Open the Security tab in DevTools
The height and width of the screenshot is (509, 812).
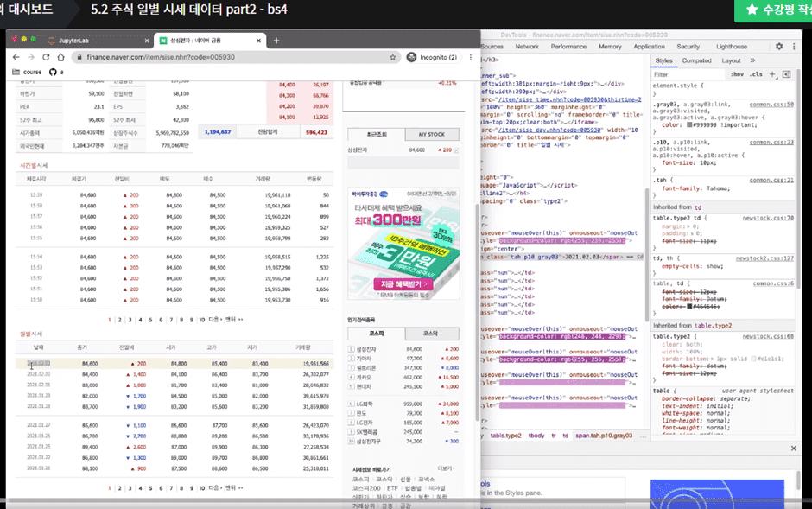(x=688, y=47)
